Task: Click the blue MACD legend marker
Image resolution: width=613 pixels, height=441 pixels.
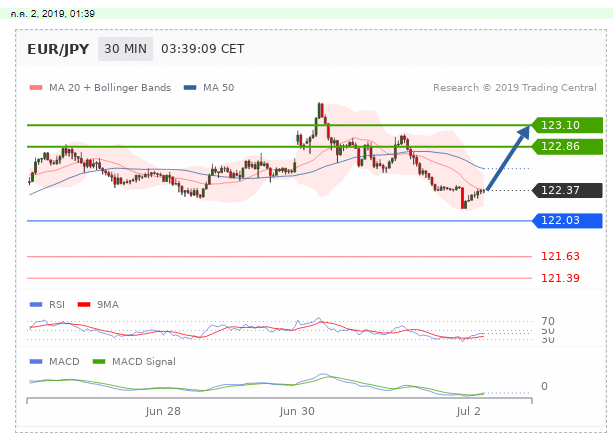Action: (x=36, y=361)
